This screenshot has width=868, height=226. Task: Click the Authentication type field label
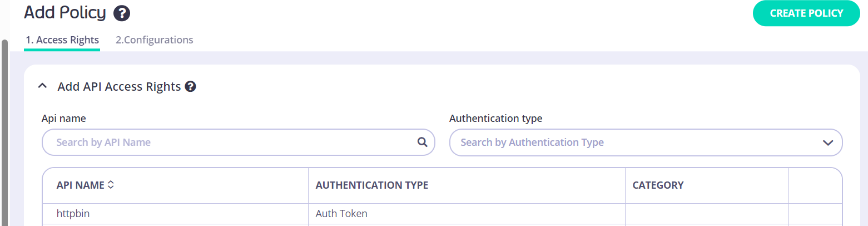(495, 119)
